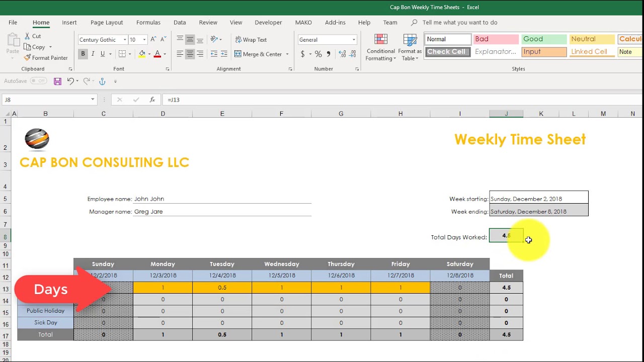Toggle Italic formatting

(93, 54)
